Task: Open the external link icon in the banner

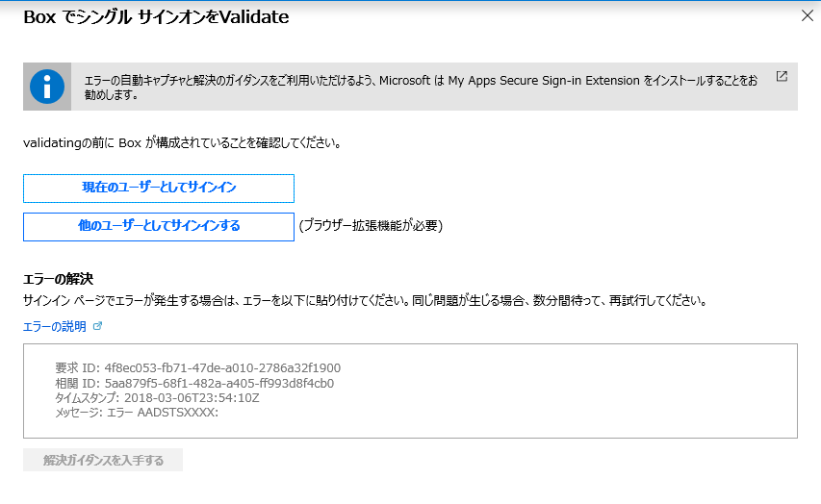Action: pyautogui.click(x=782, y=76)
